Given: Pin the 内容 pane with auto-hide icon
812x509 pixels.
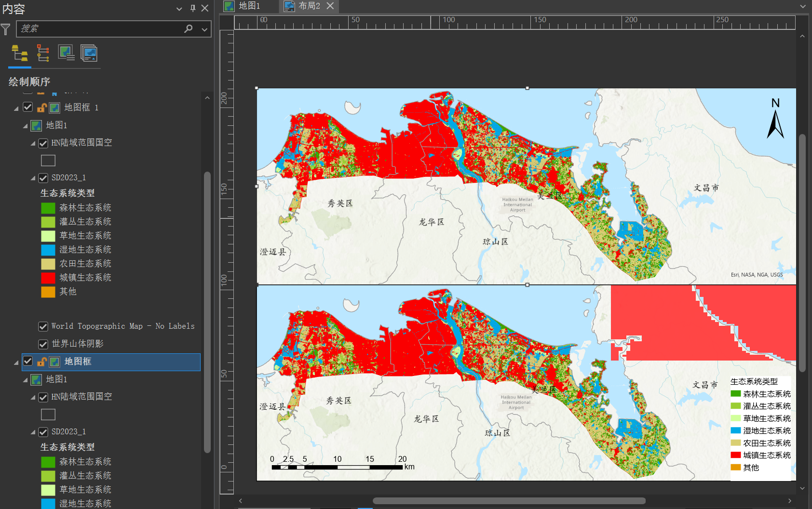Looking at the screenshot, I should click(192, 8).
